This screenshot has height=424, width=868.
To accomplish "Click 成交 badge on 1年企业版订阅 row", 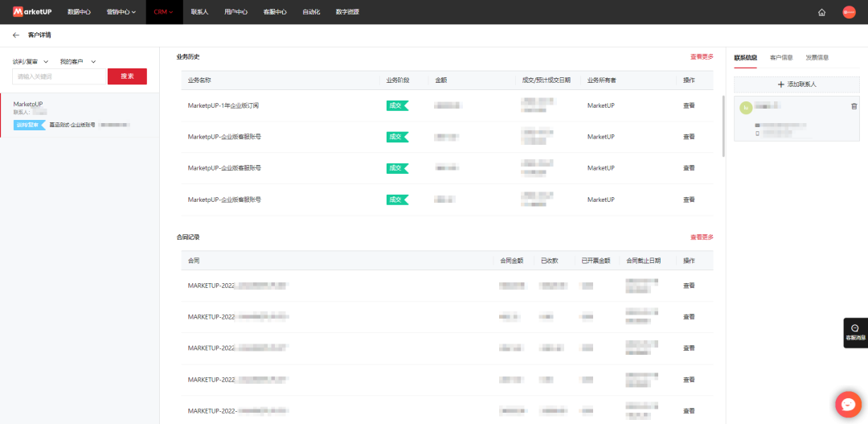I will click(x=397, y=105).
